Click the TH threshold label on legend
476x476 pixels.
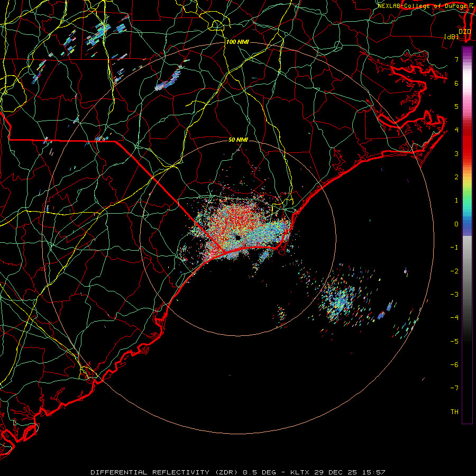tap(454, 411)
